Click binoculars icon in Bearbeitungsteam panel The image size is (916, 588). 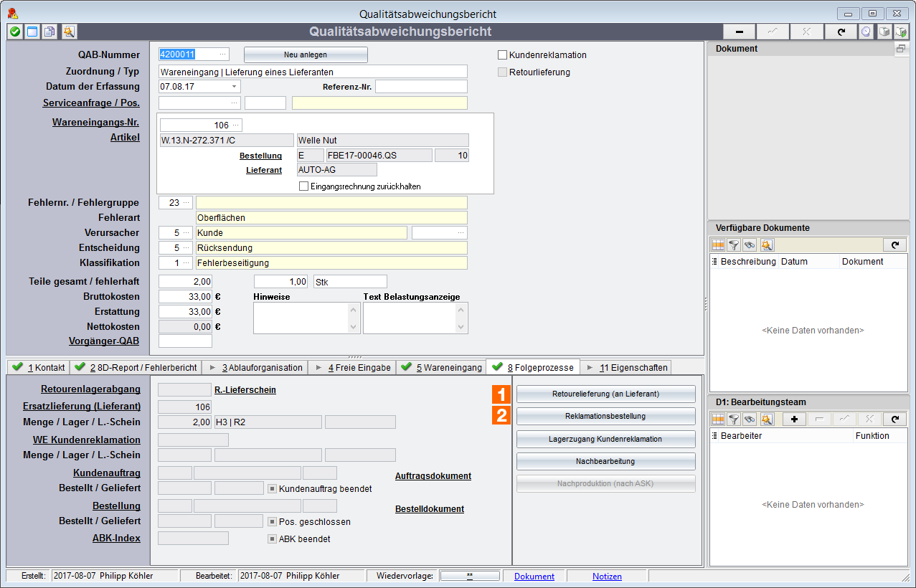[750, 419]
